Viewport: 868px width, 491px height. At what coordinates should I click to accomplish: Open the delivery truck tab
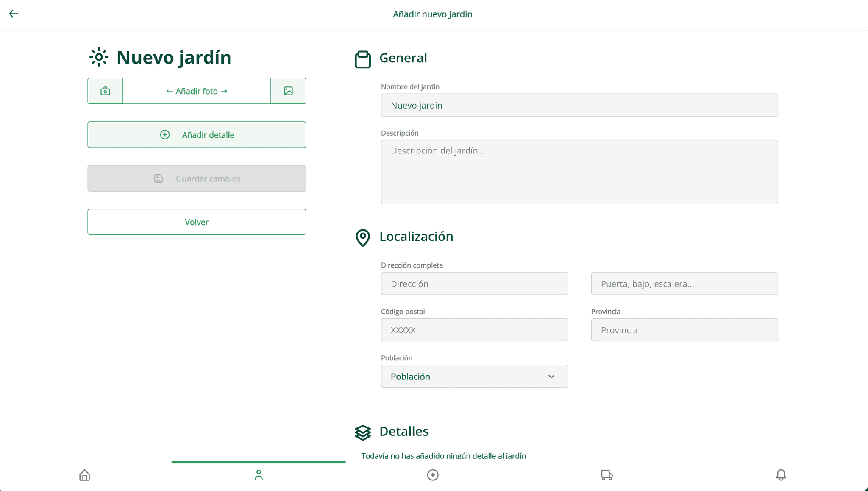pos(606,475)
